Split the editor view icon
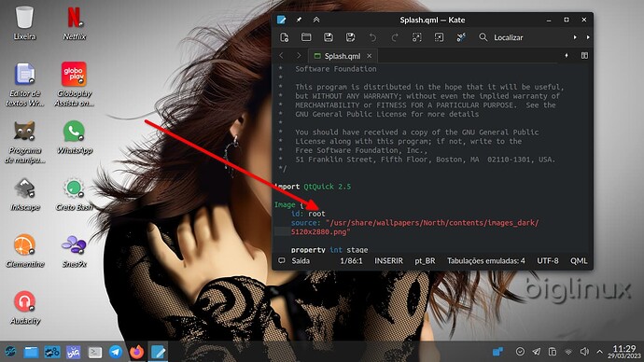The width and height of the screenshot is (644, 362). coord(584,55)
